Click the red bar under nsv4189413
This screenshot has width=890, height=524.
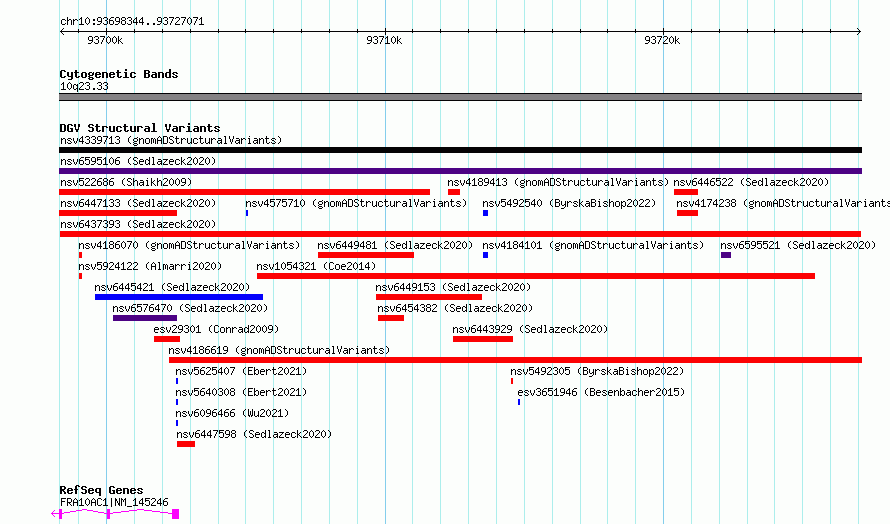(x=454, y=192)
